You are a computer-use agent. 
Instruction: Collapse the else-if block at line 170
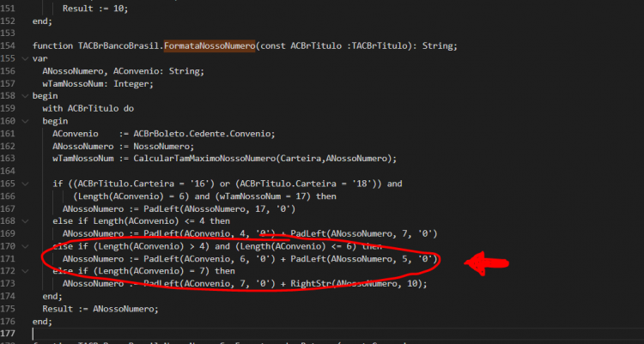tap(25, 246)
